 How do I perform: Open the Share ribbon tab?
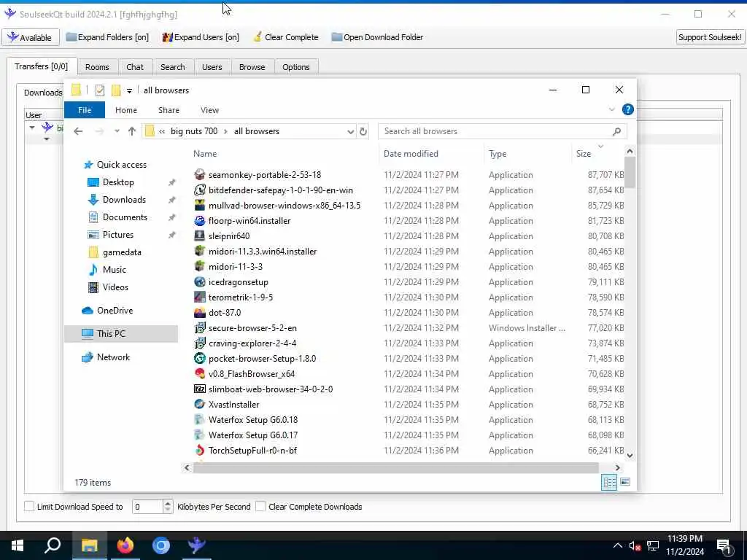169,110
